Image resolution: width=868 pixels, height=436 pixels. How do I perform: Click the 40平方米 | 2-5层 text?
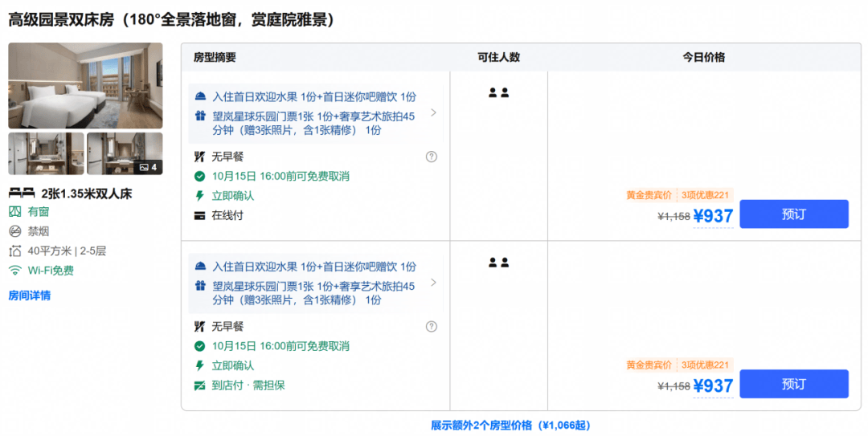[x=67, y=251]
